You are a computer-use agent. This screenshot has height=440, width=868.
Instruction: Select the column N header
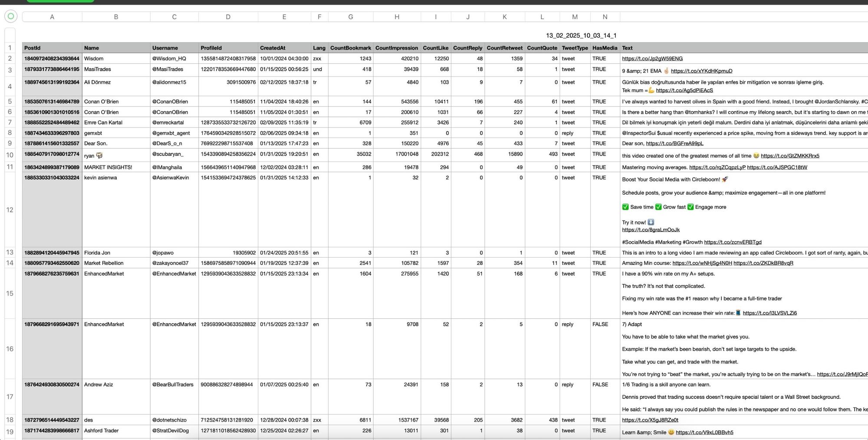[605, 17]
